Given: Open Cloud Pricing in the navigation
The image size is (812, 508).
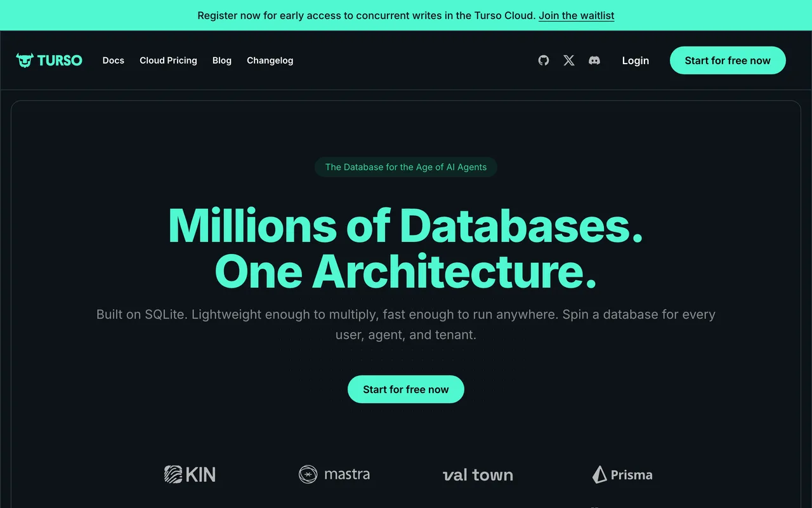Looking at the screenshot, I should tap(168, 60).
